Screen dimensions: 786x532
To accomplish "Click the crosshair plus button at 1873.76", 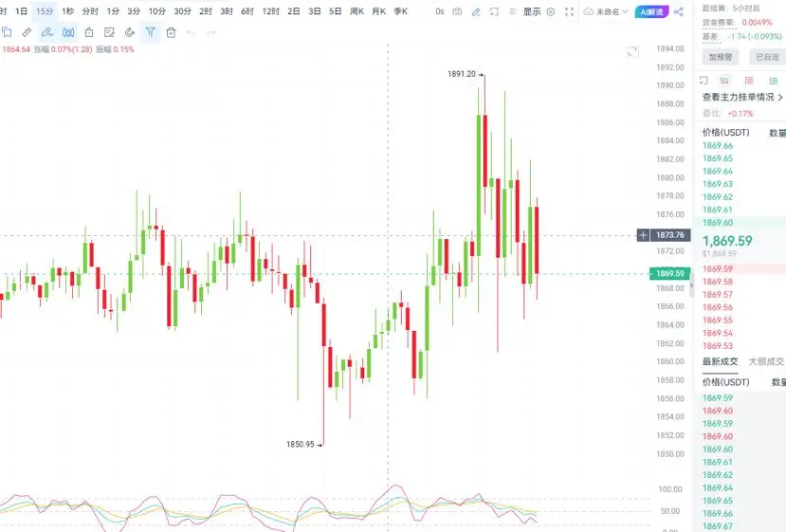I will click(x=643, y=234).
